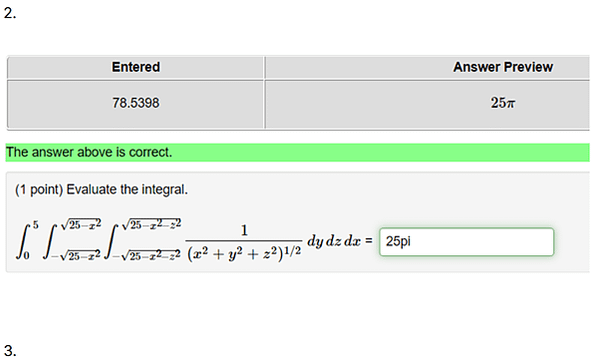Screen dimensions: 598x360
Task: Click the answer field containing 25pi
Action: point(466,242)
